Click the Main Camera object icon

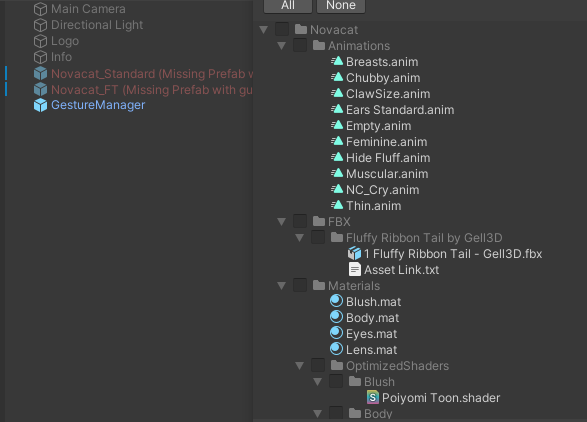click(x=40, y=9)
